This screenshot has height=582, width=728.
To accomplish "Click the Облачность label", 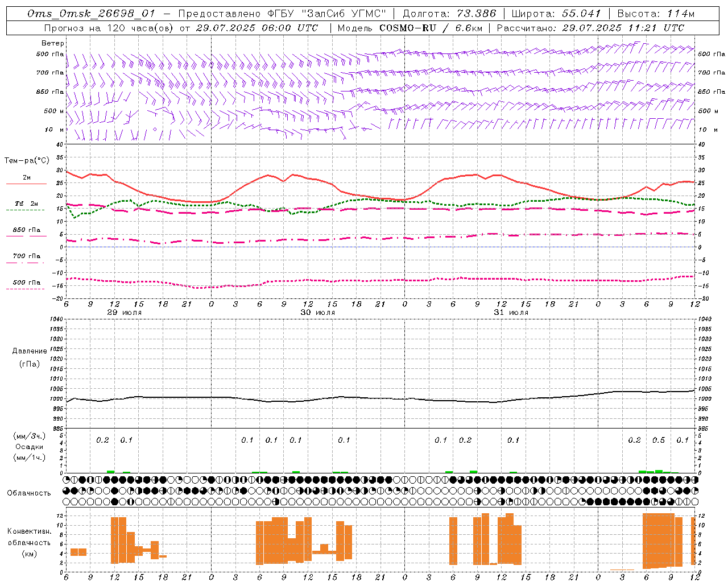I will pos(29,493).
